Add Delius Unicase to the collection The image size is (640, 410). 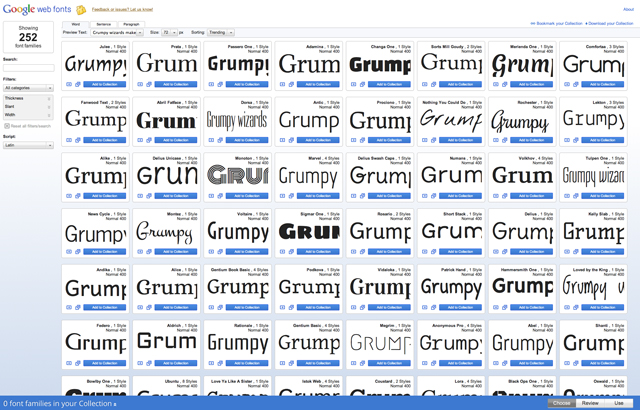tap(176, 196)
